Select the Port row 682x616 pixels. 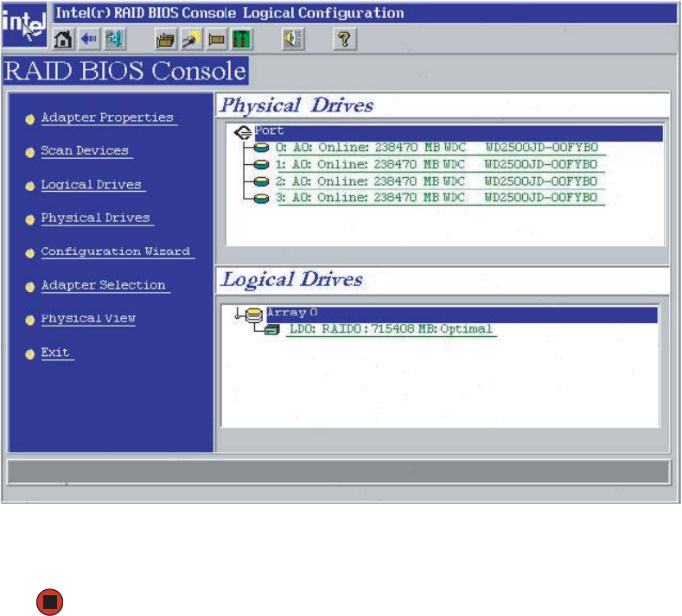click(x=458, y=133)
